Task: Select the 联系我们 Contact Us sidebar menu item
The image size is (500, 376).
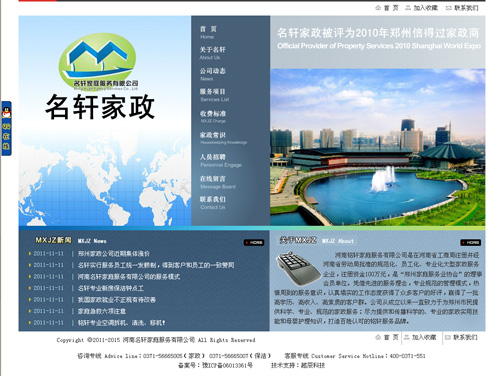Action: click(213, 203)
